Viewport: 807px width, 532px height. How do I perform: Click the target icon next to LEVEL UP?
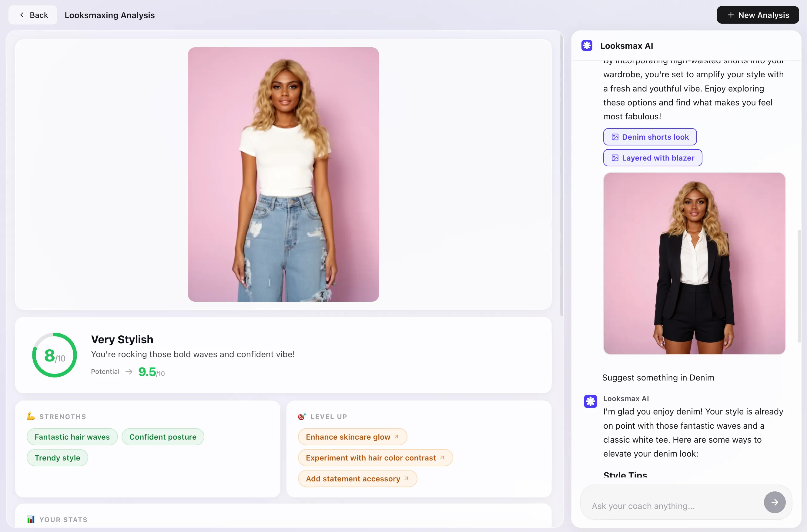(302, 416)
